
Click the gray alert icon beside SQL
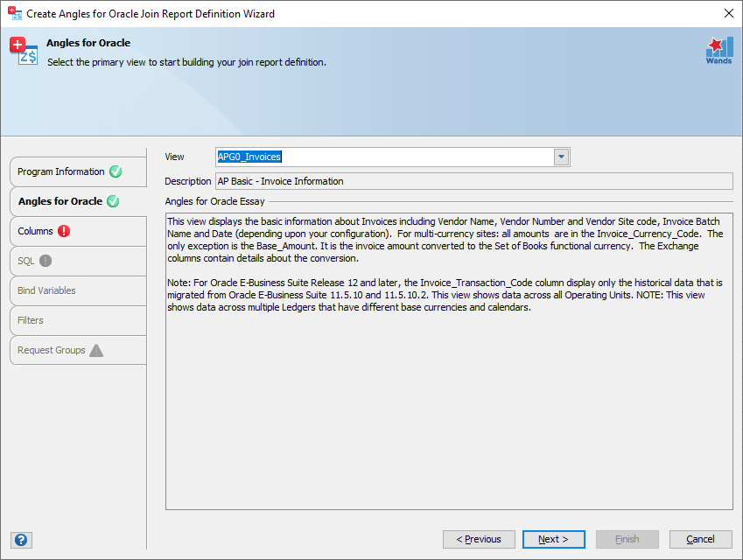click(46, 261)
